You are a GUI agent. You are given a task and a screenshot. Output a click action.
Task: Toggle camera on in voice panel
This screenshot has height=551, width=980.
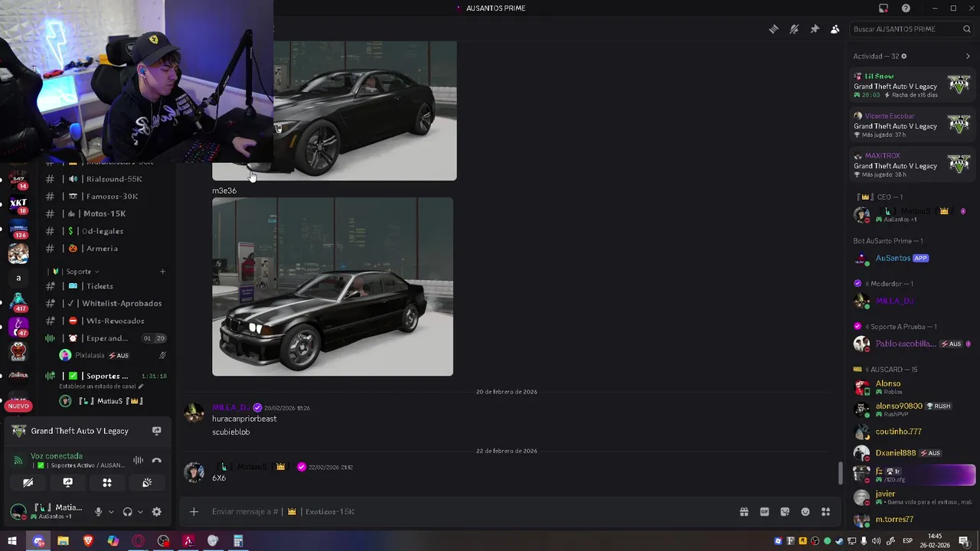point(28,482)
